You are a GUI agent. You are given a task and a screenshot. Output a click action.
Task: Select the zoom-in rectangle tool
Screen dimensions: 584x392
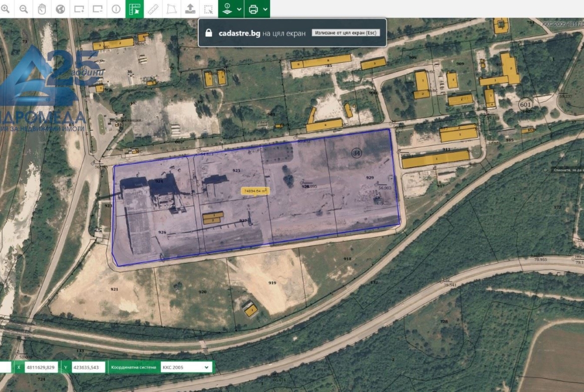click(79, 9)
